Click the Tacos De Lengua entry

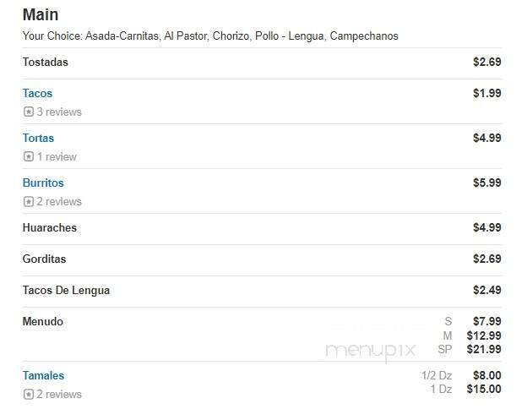(66, 291)
